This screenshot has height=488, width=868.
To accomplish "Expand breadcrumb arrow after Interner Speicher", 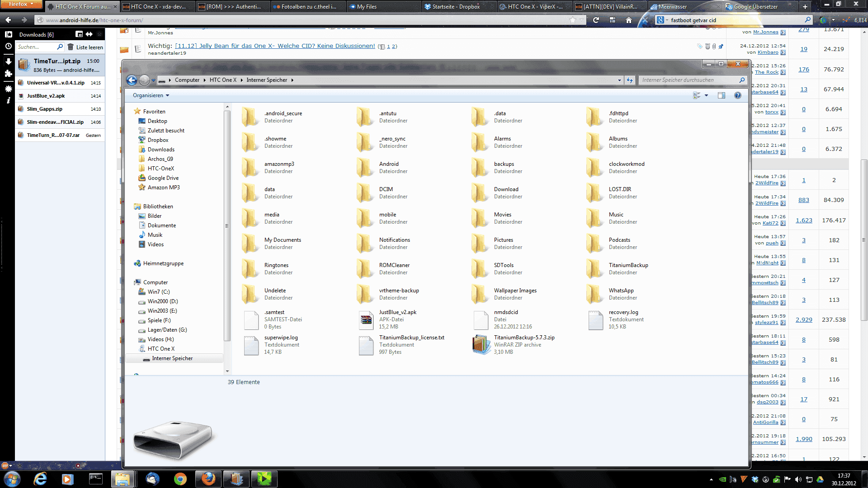I will (292, 80).
